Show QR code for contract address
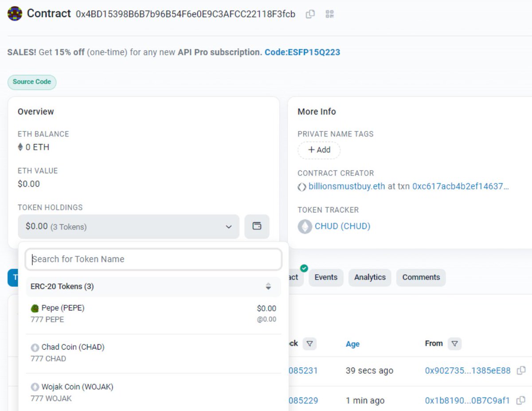The height and width of the screenshot is (411, 532). tap(329, 14)
